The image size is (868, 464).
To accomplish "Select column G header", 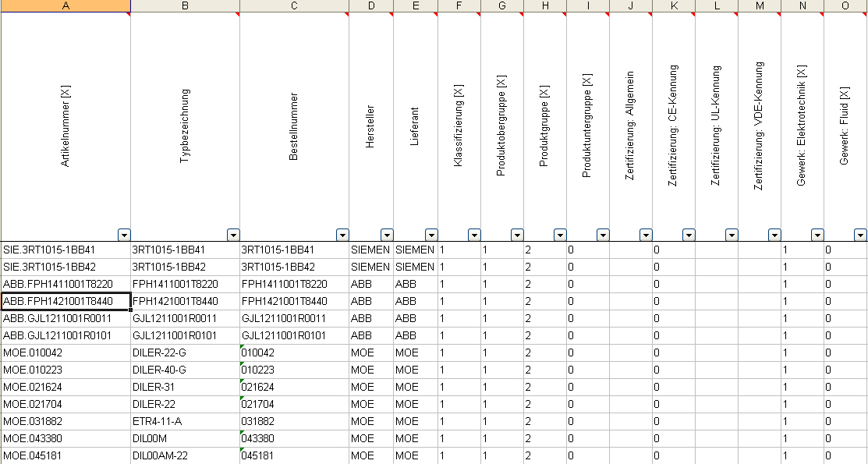I will (502, 5).
